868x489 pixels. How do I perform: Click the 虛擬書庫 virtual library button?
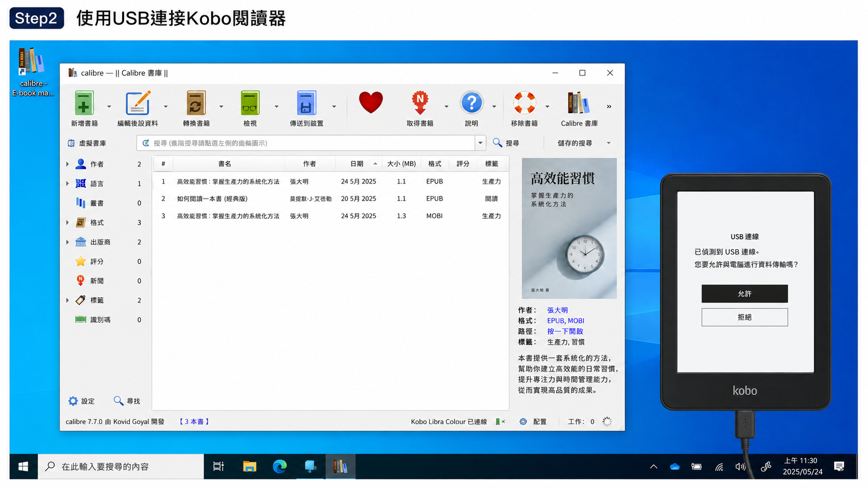[x=87, y=143]
